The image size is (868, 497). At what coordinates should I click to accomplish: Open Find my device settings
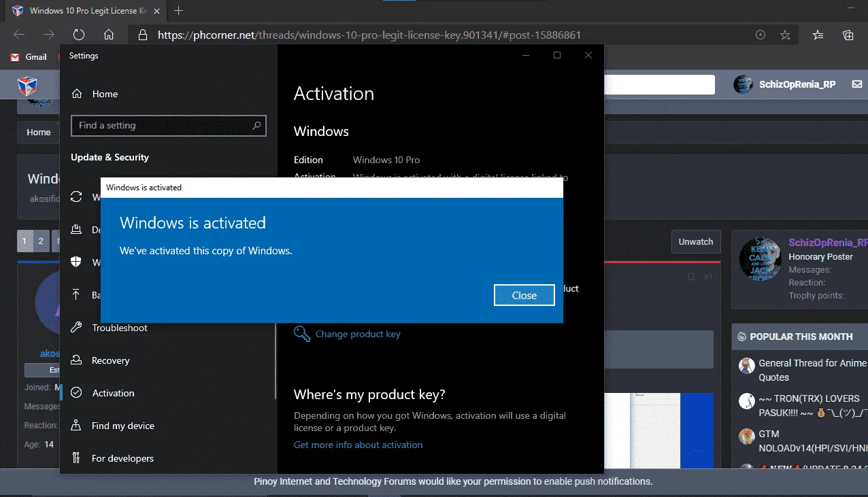(x=123, y=426)
